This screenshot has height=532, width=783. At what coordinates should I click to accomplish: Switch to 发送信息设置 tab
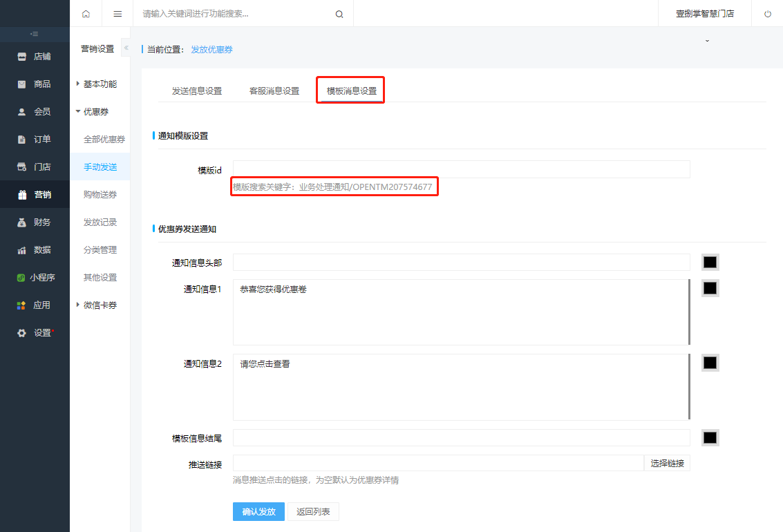(x=197, y=91)
